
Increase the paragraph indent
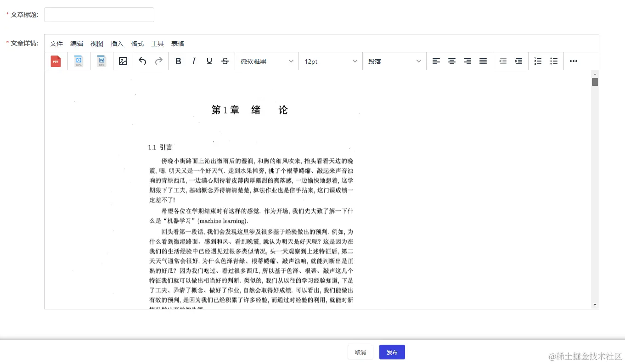(x=518, y=61)
